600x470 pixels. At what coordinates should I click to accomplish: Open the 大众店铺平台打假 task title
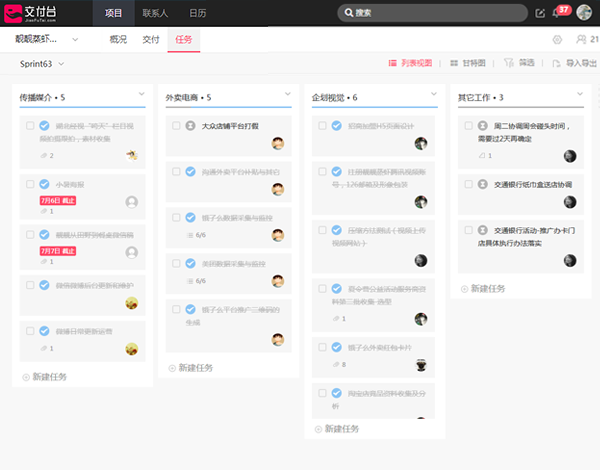(x=230, y=126)
